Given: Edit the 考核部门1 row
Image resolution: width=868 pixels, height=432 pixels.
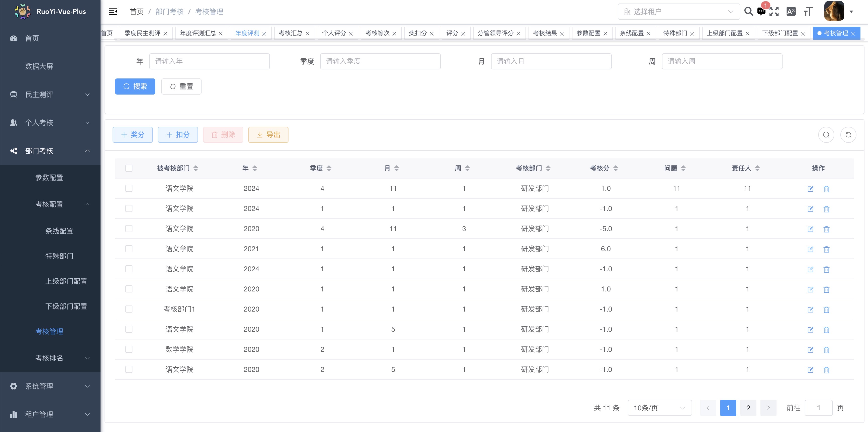Looking at the screenshot, I should pos(810,310).
